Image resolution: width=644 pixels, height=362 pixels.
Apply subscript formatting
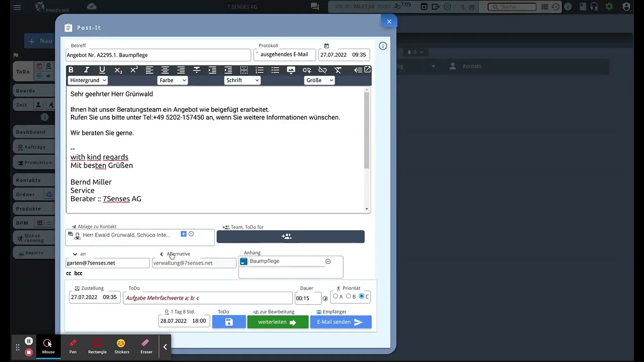click(x=118, y=70)
